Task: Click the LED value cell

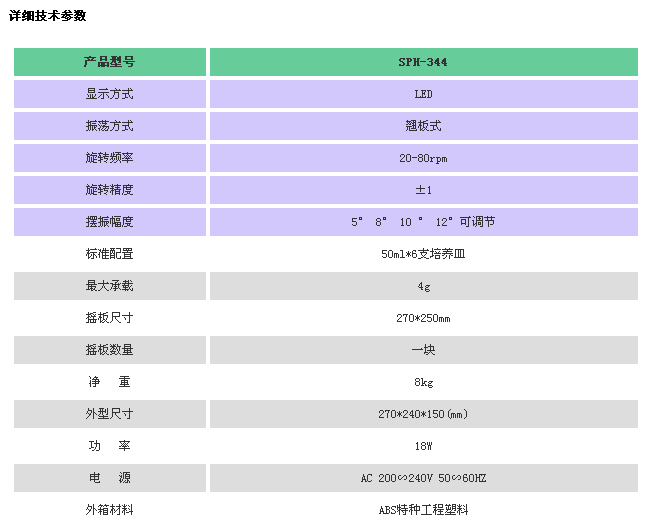Action: point(423,94)
